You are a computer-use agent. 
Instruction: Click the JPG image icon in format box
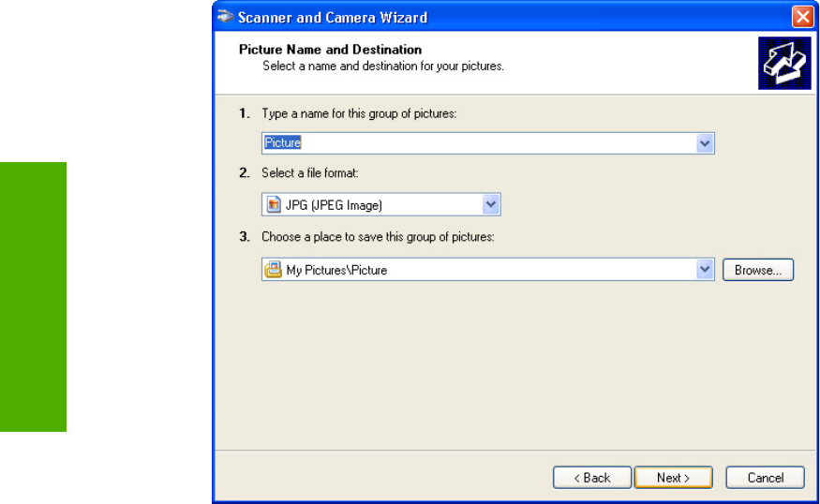274,205
